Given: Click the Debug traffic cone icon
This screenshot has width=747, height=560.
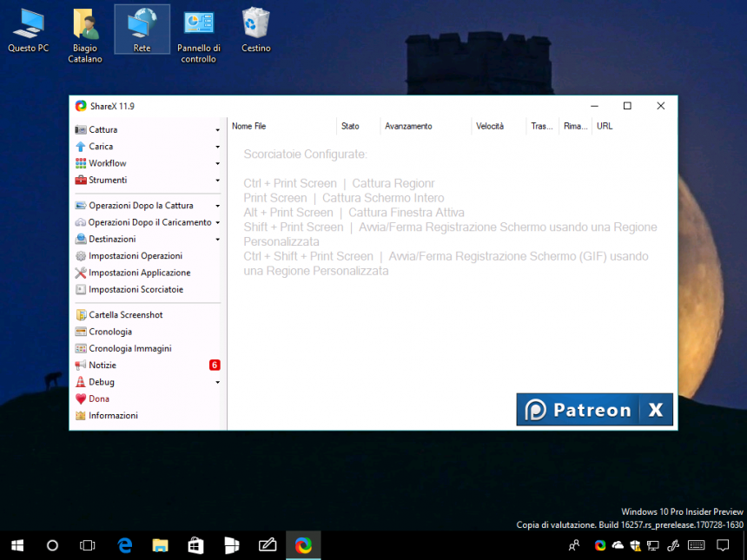Looking at the screenshot, I should pyautogui.click(x=81, y=382).
